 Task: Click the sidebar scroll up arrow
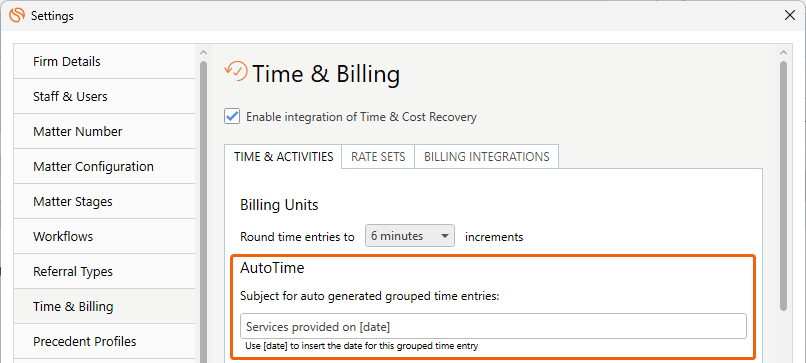(203, 52)
